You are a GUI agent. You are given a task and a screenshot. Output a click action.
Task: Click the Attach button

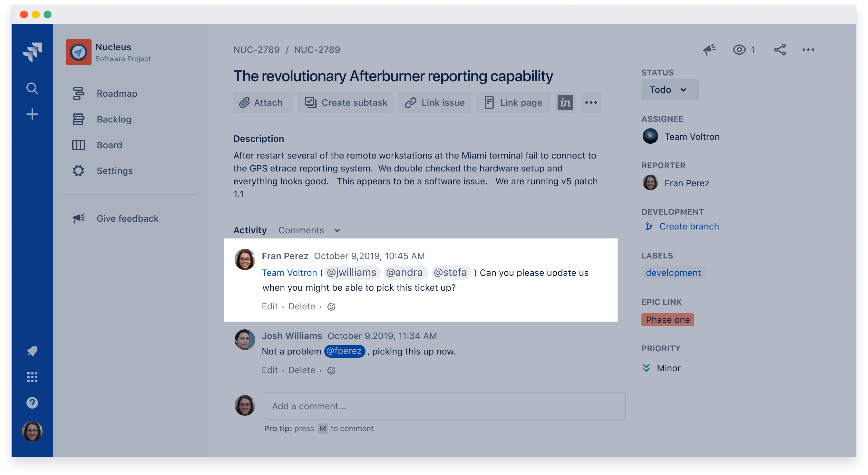coord(261,103)
